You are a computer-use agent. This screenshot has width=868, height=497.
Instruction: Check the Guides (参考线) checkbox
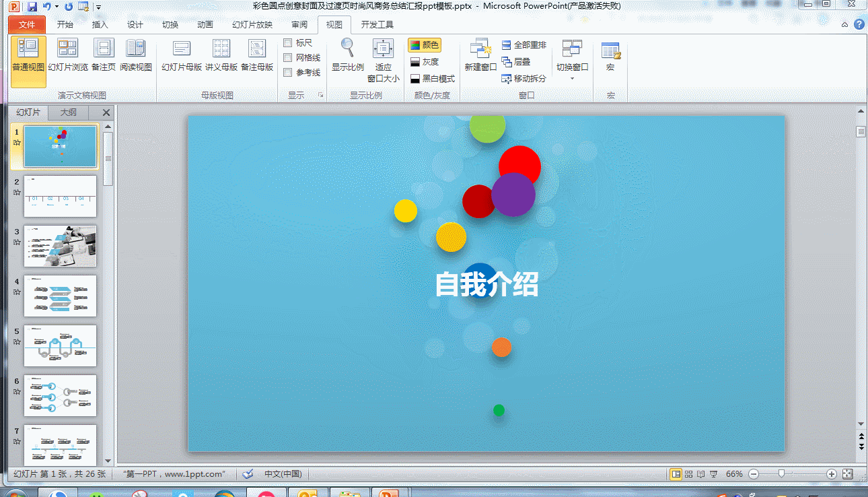[288, 73]
